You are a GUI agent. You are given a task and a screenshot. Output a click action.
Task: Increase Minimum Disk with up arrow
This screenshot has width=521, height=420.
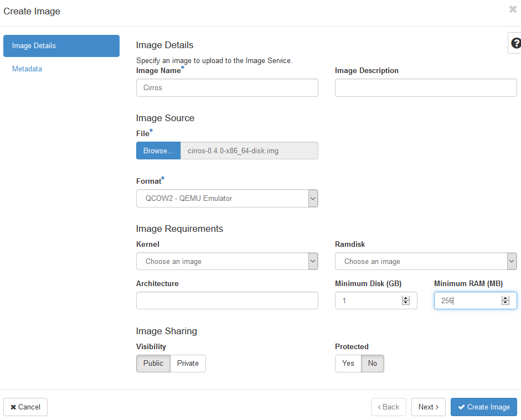[406, 298]
